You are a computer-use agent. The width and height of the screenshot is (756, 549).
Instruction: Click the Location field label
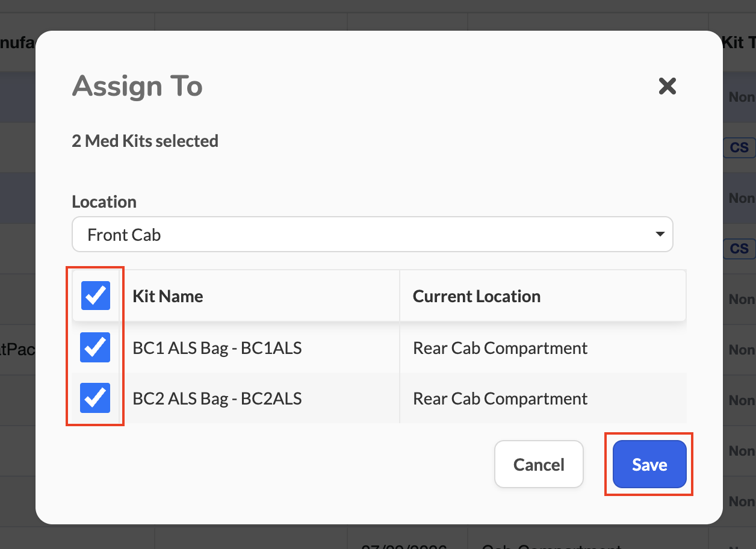(x=104, y=202)
